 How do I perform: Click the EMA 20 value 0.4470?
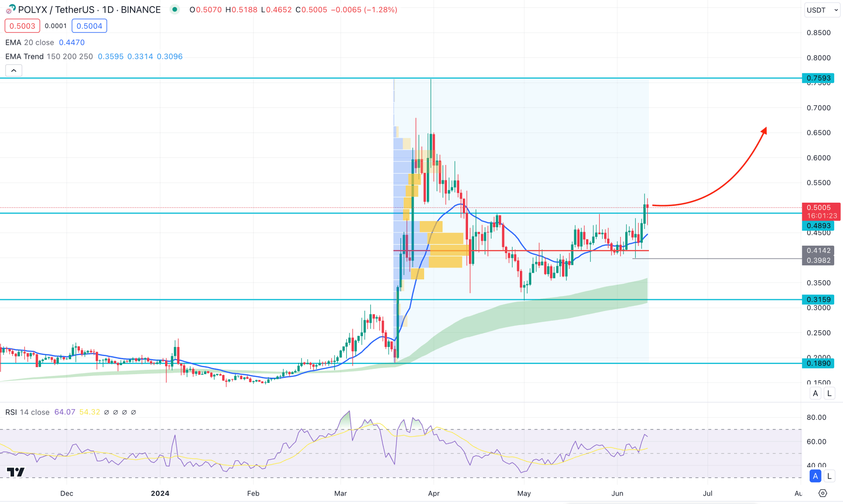pyautogui.click(x=72, y=43)
